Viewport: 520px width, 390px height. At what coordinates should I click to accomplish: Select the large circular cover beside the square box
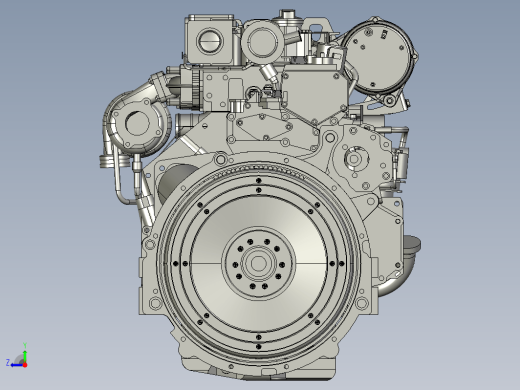pyautogui.click(x=263, y=42)
